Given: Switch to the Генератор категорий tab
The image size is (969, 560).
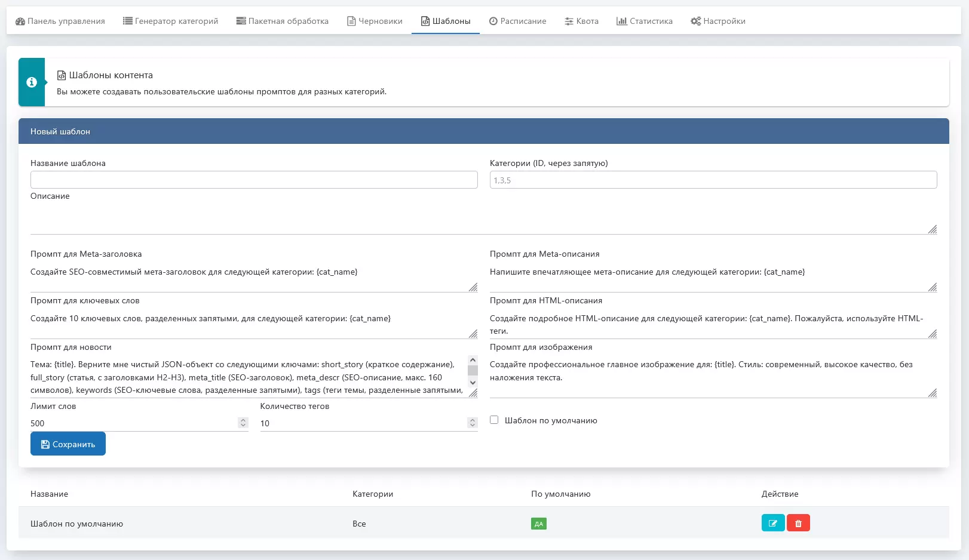Looking at the screenshot, I should pyautogui.click(x=170, y=21).
